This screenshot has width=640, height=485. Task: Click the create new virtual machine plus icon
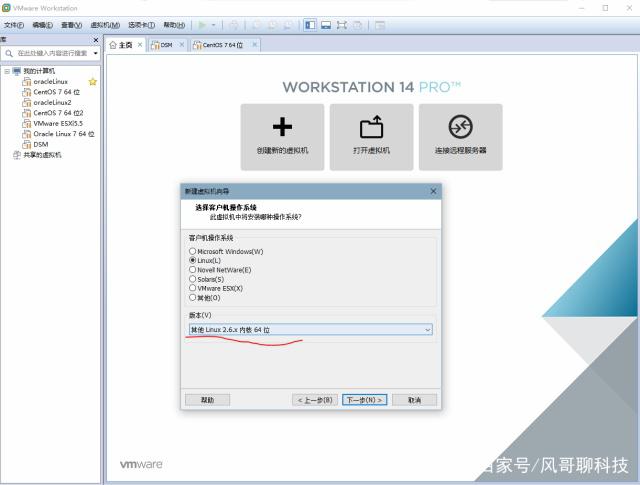[x=282, y=127]
